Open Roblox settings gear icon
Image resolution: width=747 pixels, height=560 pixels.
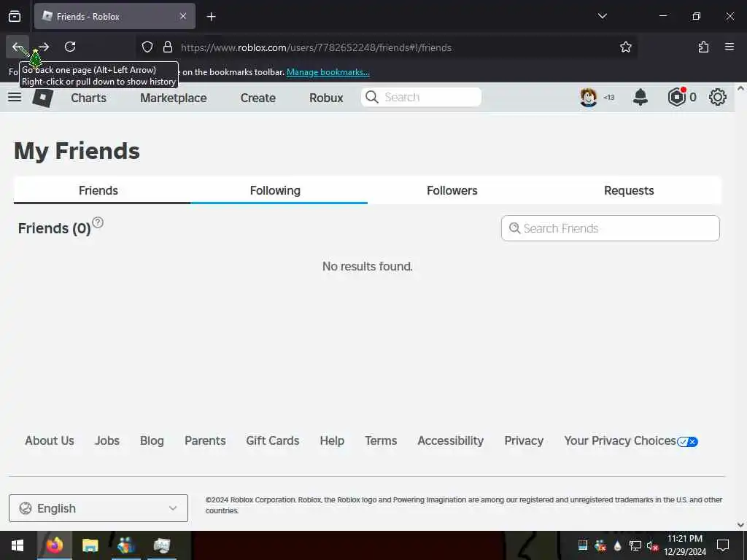[718, 98]
